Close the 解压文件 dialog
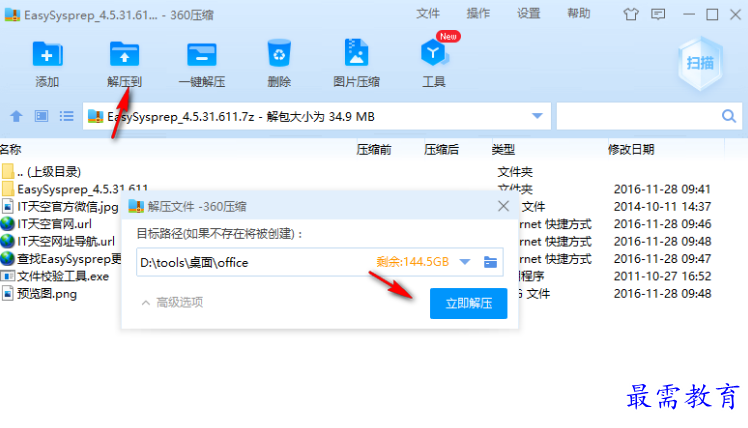Viewport: 748px width, 428px height. [503, 206]
